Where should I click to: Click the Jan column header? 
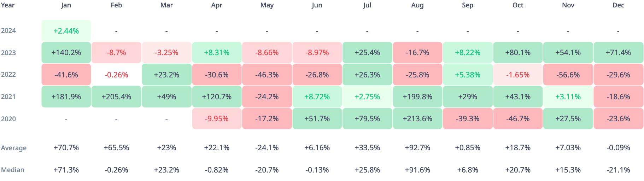66,5
